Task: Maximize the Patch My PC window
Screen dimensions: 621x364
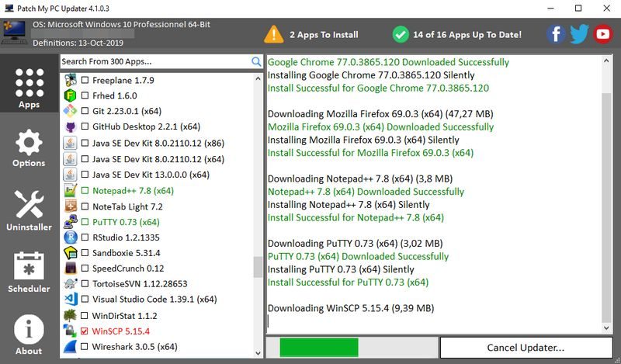Action: tap(578, 8)
